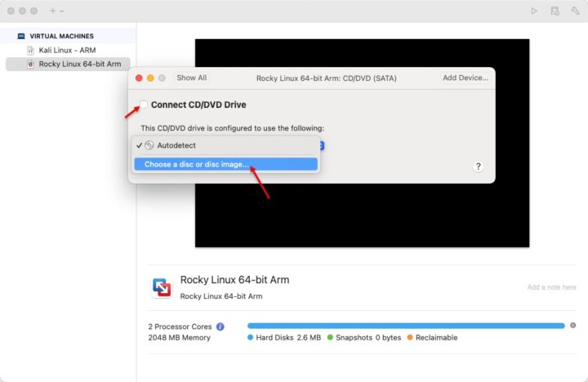The height and width of the screenshot is (382, 588).
Task: Click the play/start VM icon in toolbar
Action: (534, 11)
